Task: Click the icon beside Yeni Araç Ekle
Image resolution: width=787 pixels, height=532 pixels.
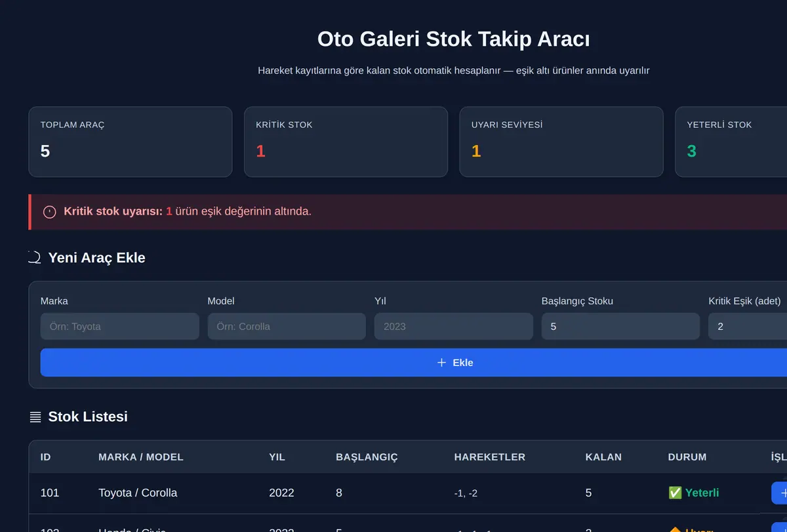Action: pos(35,258)
